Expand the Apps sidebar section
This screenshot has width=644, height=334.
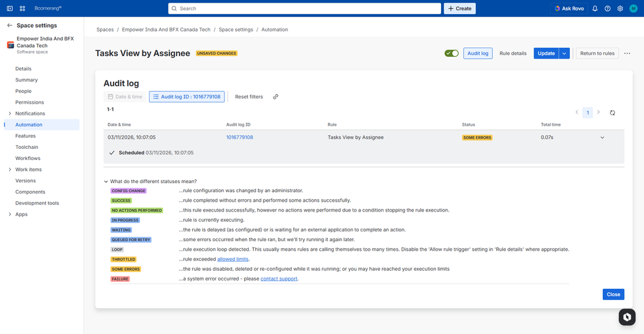(x=10, y=214)
